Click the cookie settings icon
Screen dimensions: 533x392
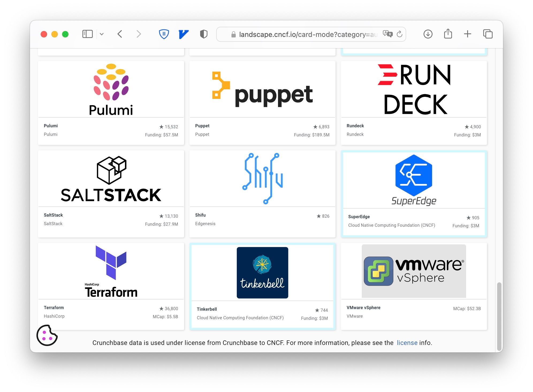47,335
